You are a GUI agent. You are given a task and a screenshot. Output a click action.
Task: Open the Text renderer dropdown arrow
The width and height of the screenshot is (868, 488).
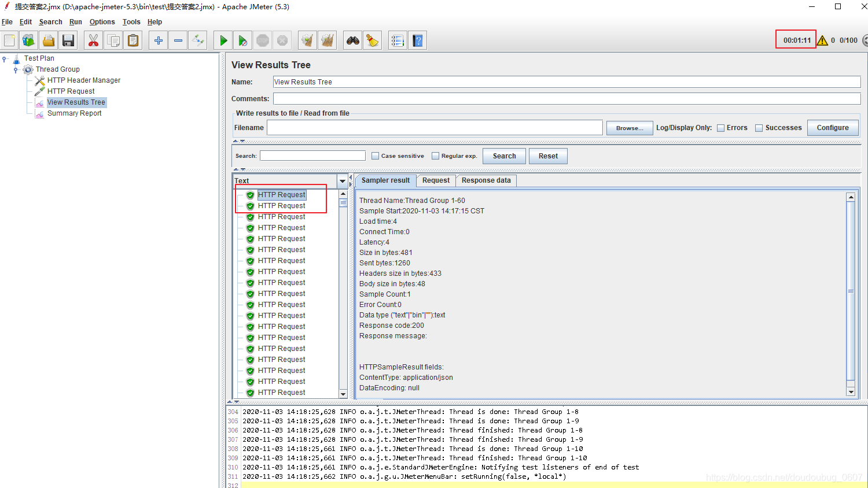click(342, 181)
